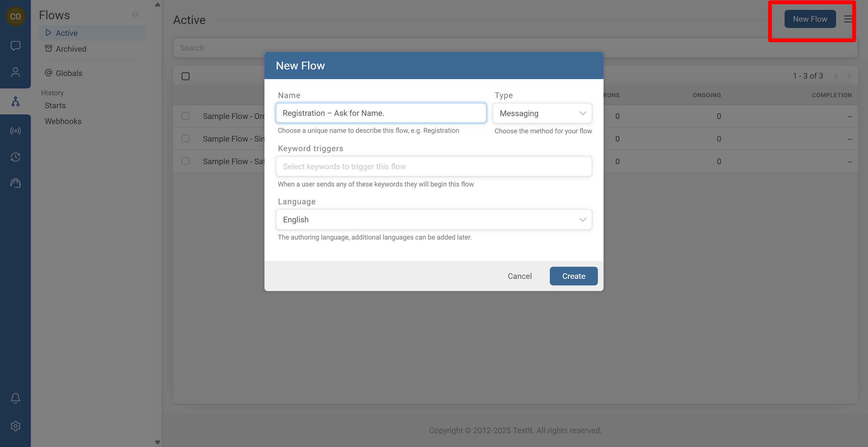This screenshot has height=447, width=868.
Task: Check the Sample Flow - Order row checkbox
Action: coord(185,116)
